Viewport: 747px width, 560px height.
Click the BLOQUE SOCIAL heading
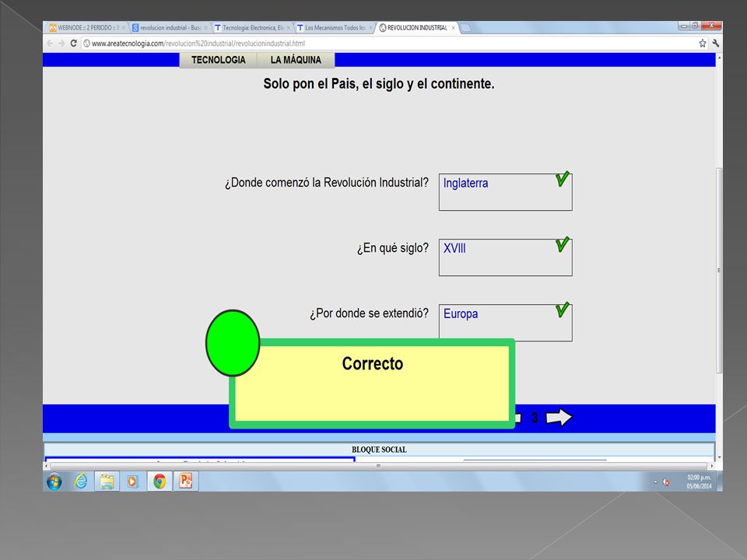tap(379, 450)
